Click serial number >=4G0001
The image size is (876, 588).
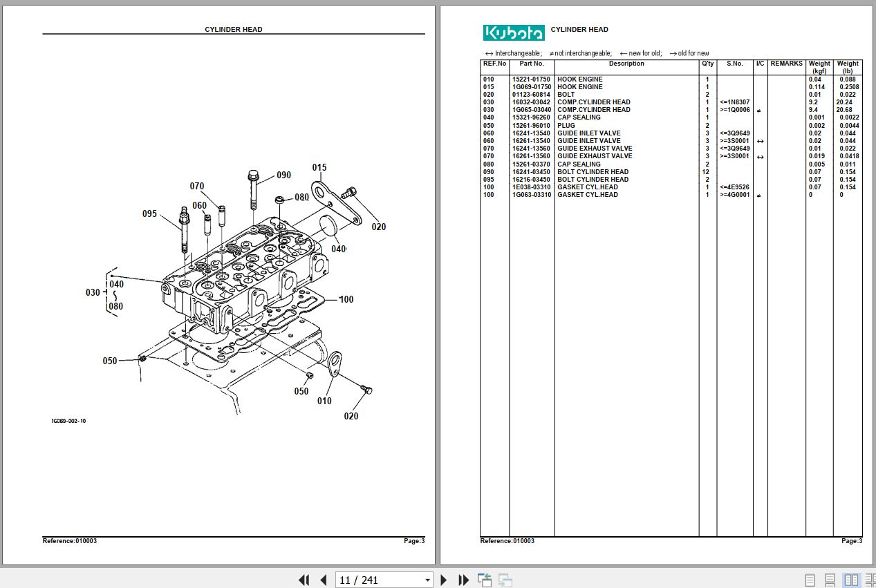tap(734, 195)
